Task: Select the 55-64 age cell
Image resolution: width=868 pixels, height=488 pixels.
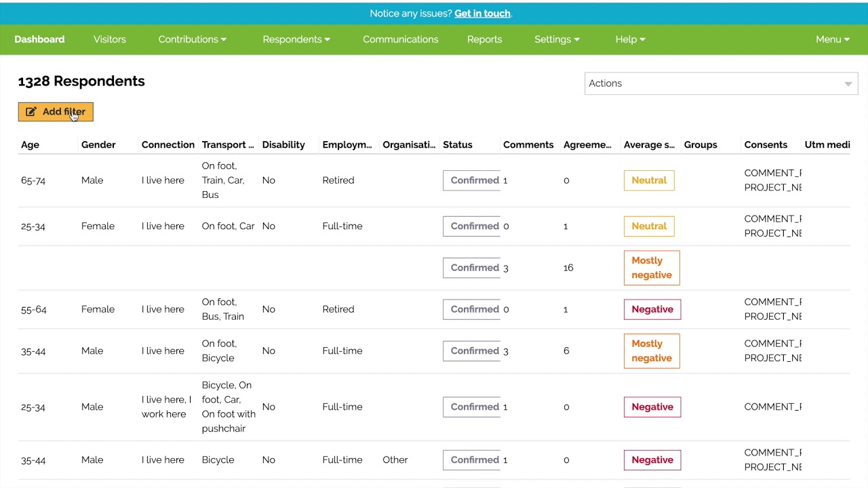Action: pos(34,309)
